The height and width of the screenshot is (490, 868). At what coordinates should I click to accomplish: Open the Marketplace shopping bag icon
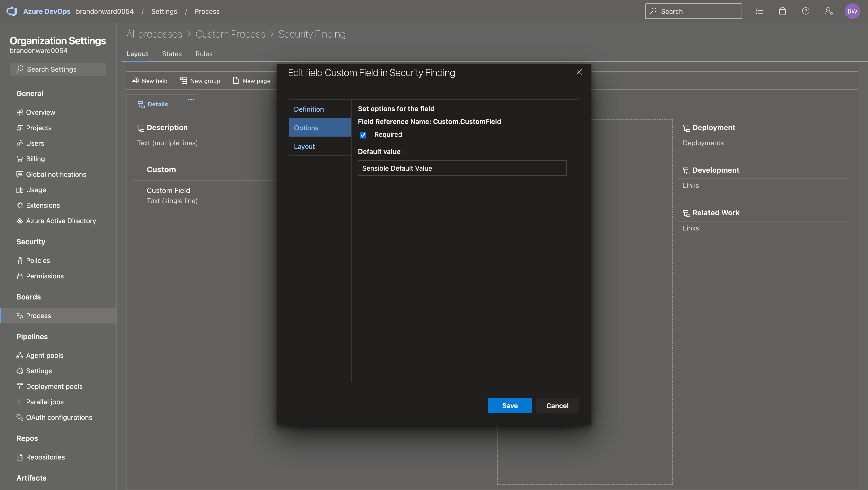[782, 11]
